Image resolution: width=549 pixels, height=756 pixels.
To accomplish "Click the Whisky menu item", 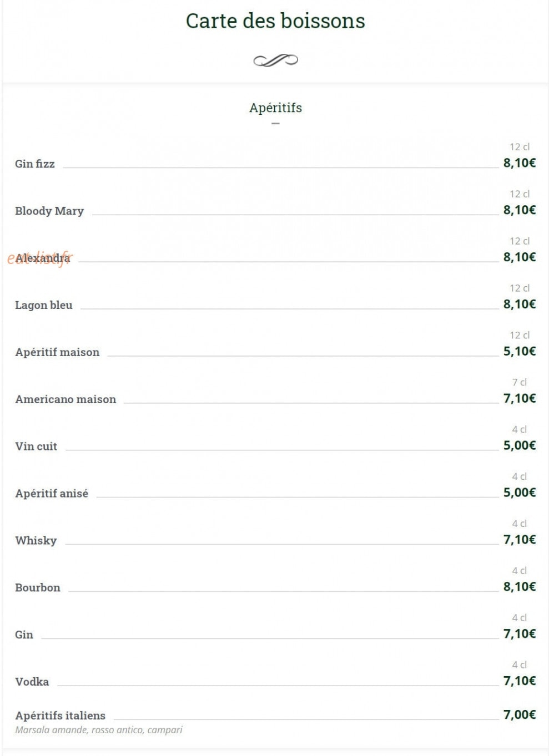I will (x=36, y=541).
